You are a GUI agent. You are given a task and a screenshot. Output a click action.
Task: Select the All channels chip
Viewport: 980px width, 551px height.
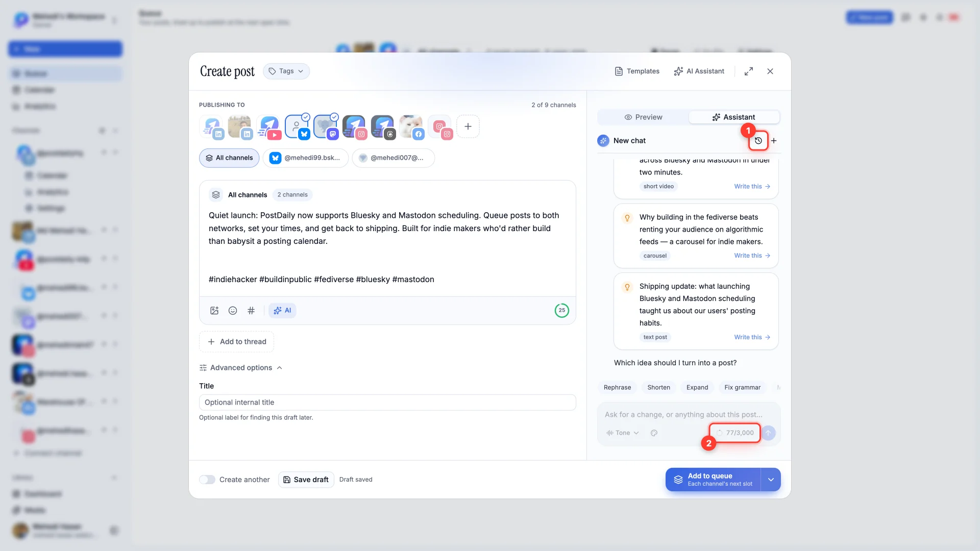pos(229,158)
